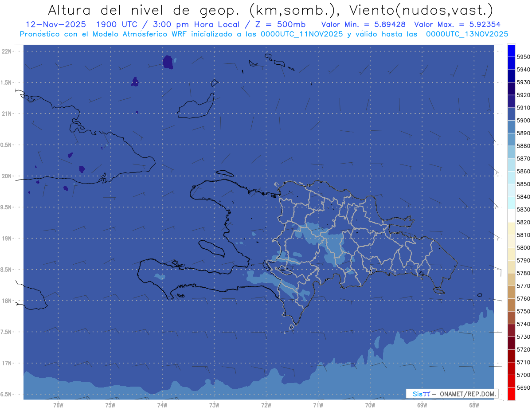The image size is (532, 411).
Task: Click the 5870 colorbar value
Action: coord(524,159)
